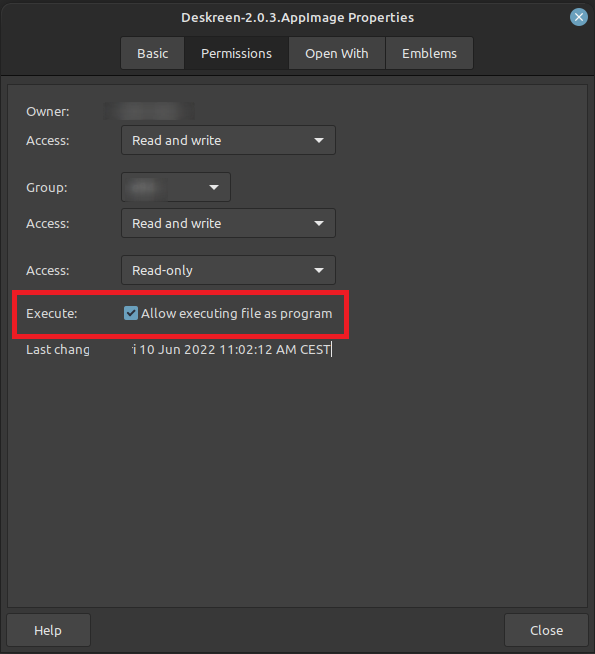Click the 'Last chang' label

pos(58,350)
